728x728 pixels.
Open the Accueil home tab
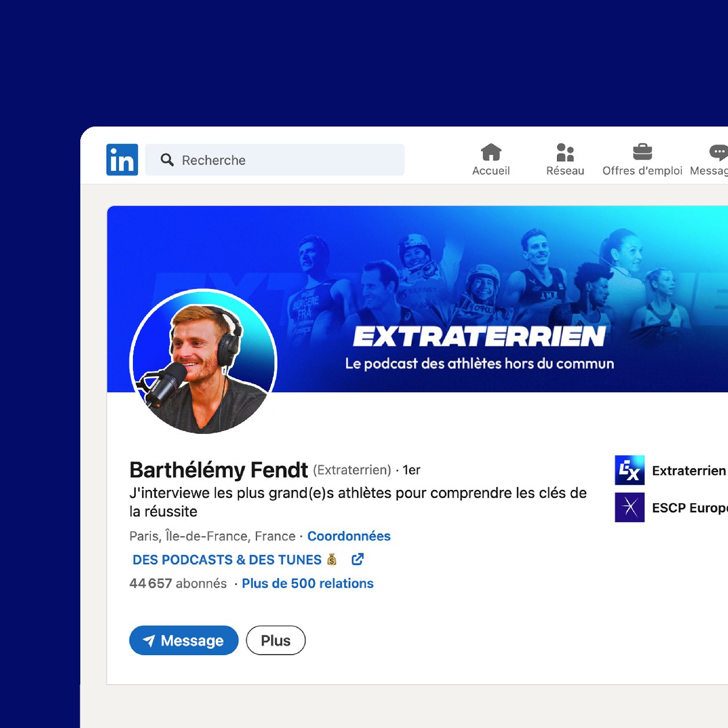pos(491,159)
